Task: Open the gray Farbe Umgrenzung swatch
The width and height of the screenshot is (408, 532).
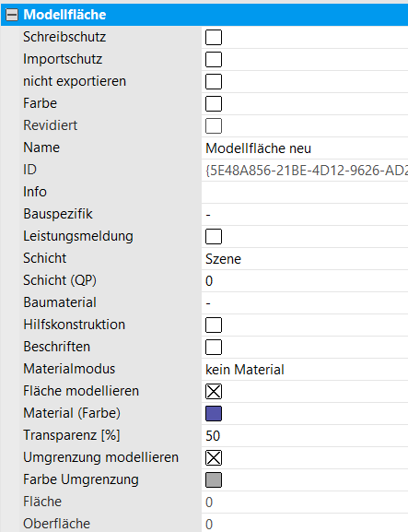Action: pyautogui.click(x=214, y=479)
